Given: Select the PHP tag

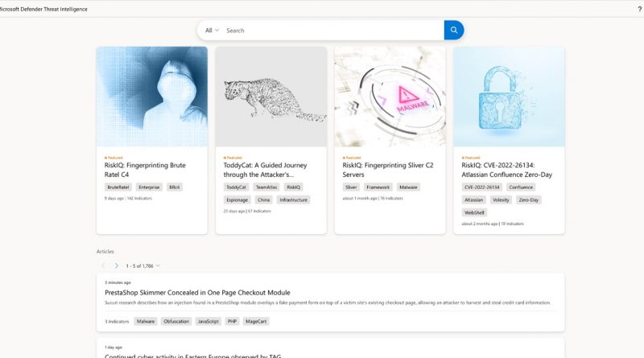Looking at the screenshot, I should coord(232,322).
